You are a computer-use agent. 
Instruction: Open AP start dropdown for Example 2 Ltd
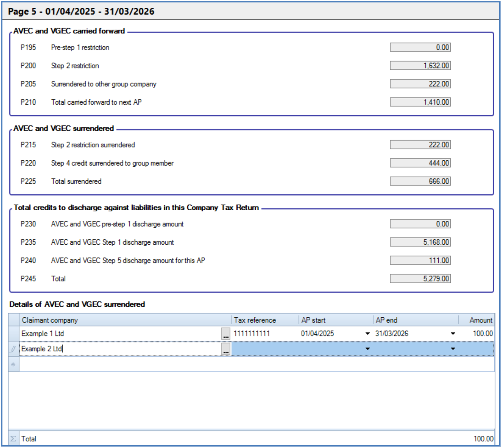pyautogui.click(x=368, y=349)
